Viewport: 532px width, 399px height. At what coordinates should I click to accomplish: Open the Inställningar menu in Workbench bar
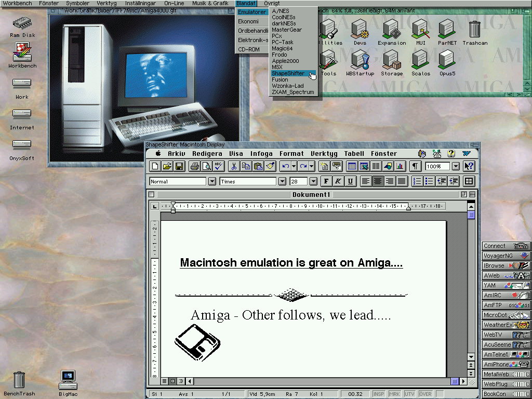140,3
